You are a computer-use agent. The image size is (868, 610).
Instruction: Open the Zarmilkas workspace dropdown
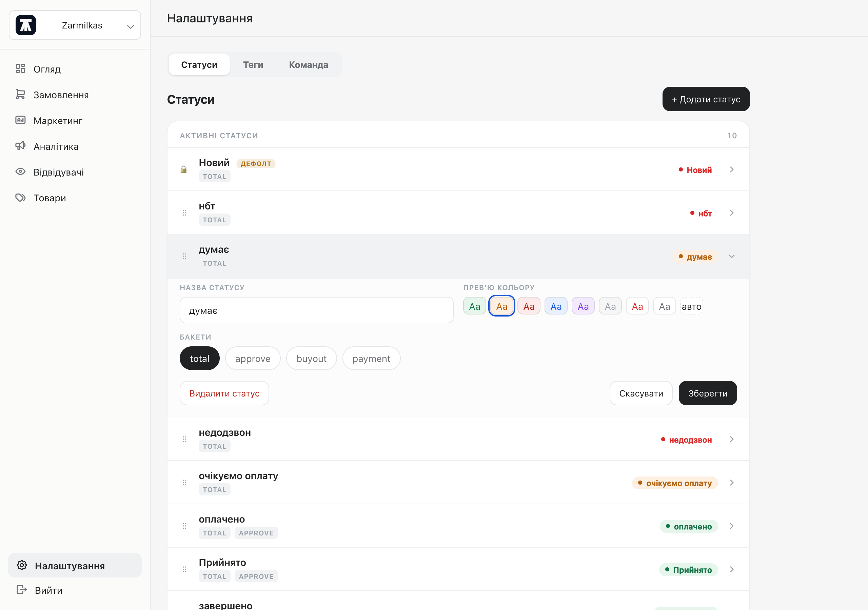[x=75, y=25]
